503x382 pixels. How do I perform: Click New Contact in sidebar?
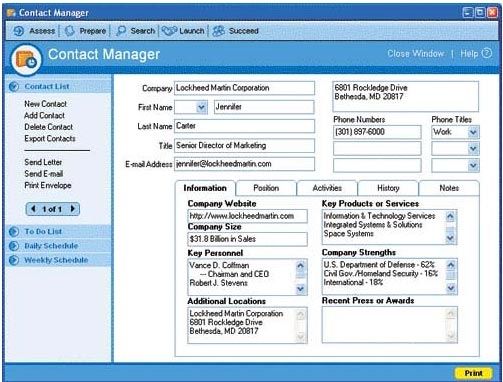pos(45,104)
